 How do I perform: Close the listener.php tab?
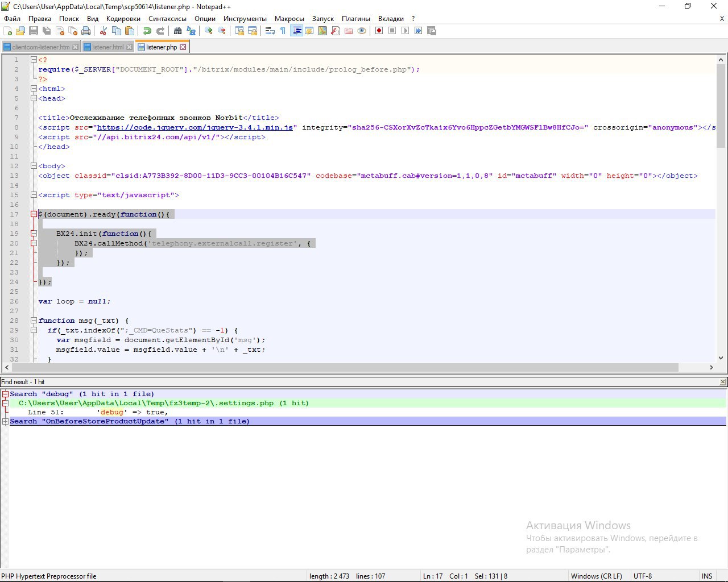[183, 47]
